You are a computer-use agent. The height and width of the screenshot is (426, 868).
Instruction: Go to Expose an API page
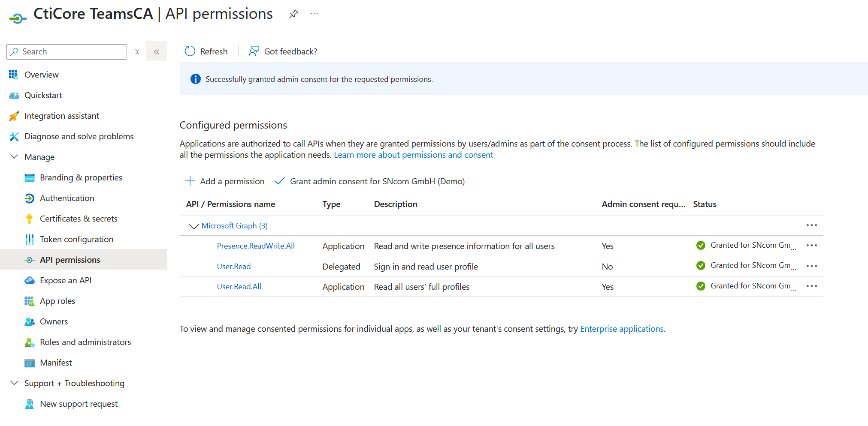point(66,280)
